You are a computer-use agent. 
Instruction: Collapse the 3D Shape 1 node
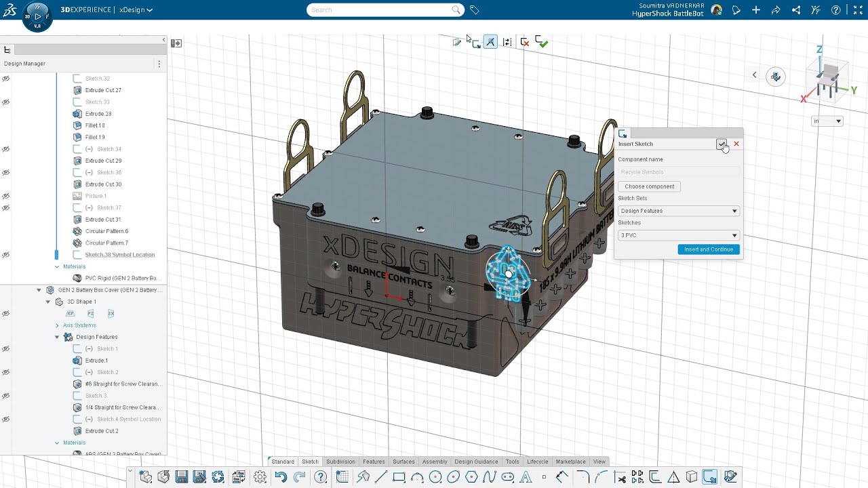pyautogui.click(x=47, y=302)
